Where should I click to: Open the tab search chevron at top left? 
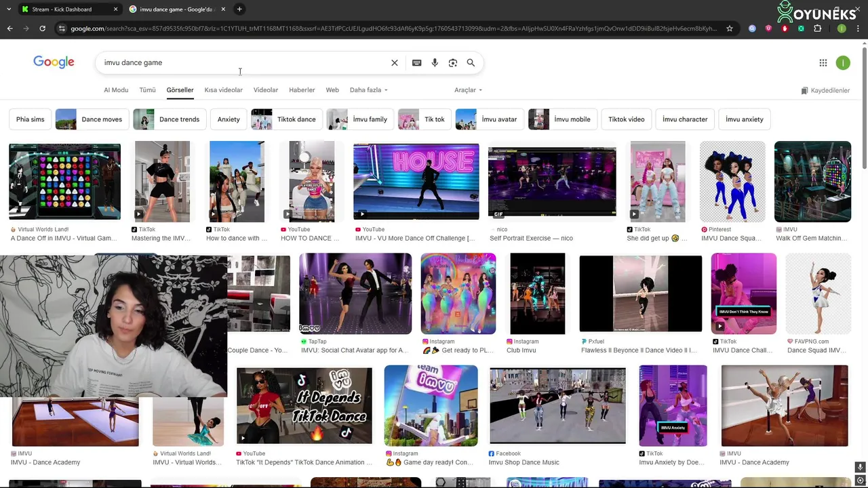(8, 9)
